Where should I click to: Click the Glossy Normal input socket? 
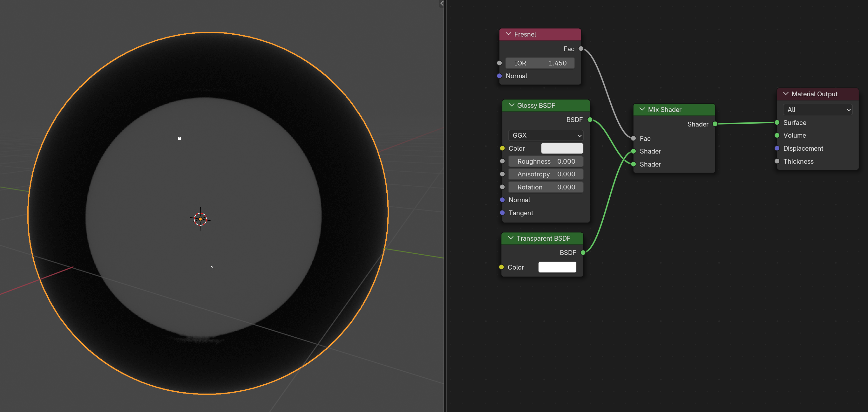click(502, 200)
